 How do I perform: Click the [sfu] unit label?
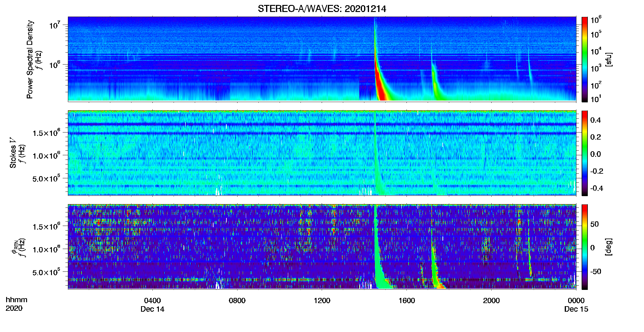pos(608,59)
